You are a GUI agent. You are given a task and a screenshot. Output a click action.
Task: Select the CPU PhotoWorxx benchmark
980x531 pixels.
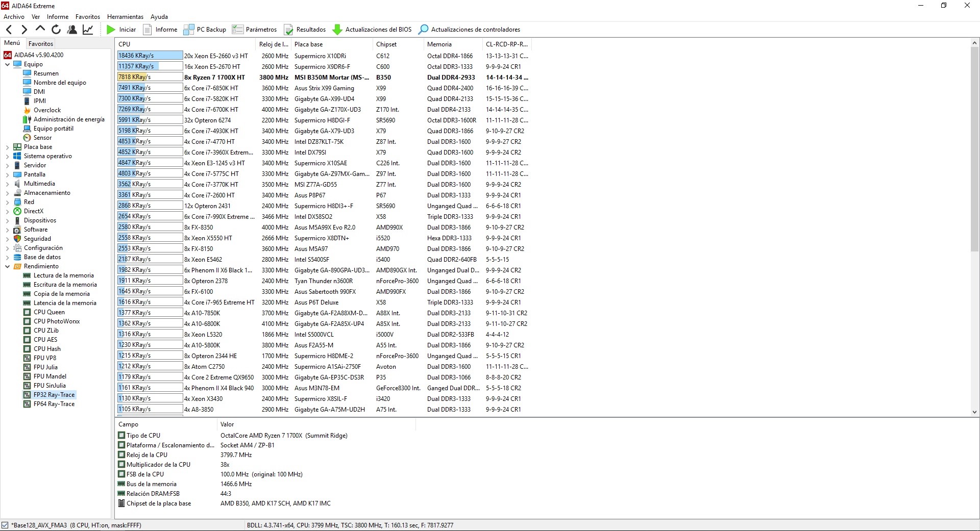click(x=57, y=321)
